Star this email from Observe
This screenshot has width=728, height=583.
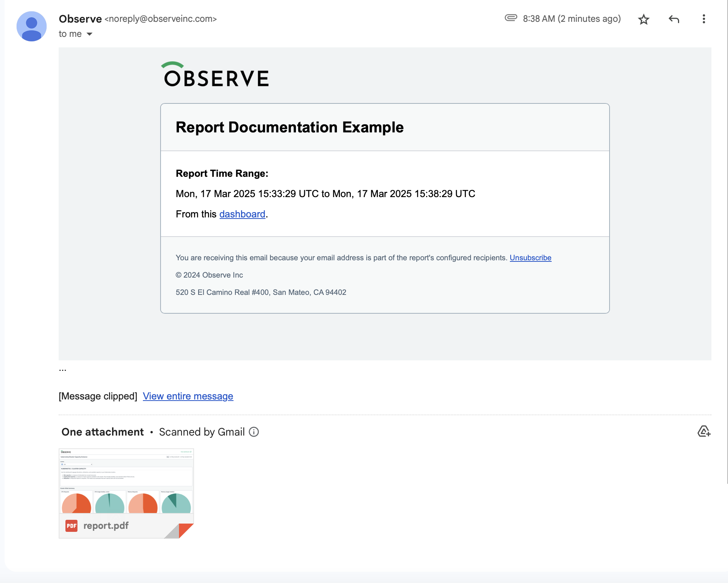click(644, 19)
